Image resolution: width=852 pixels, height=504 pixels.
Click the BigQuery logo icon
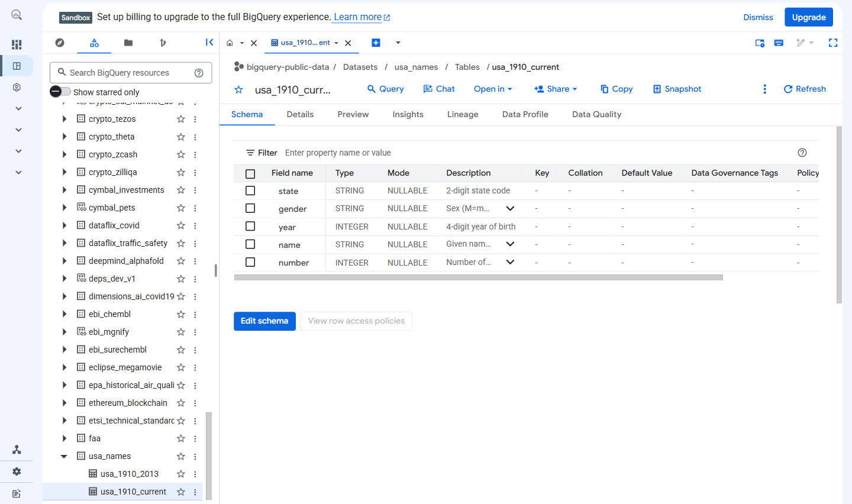click(x=17, y=15)
